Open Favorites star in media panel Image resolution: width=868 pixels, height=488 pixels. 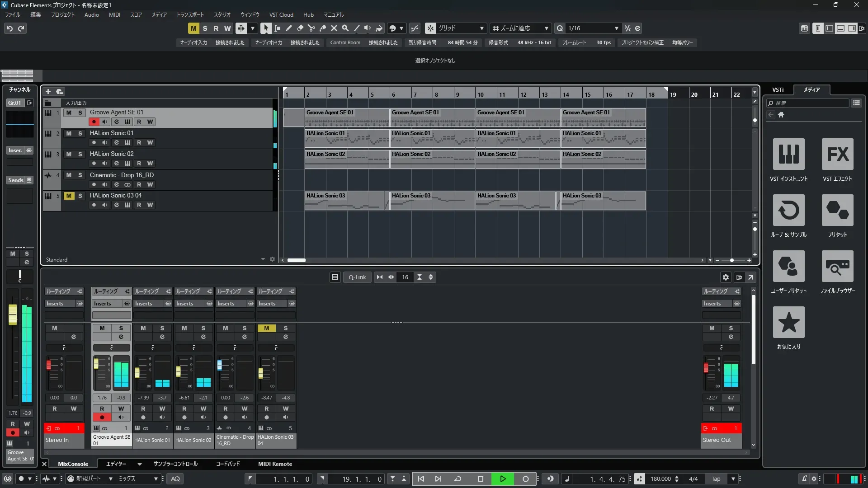point(788,323)
